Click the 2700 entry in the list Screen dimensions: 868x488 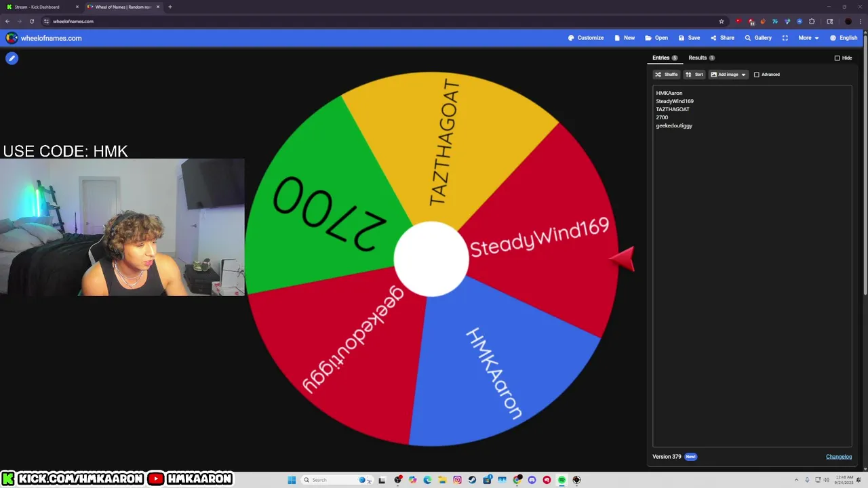coord(662,117)
